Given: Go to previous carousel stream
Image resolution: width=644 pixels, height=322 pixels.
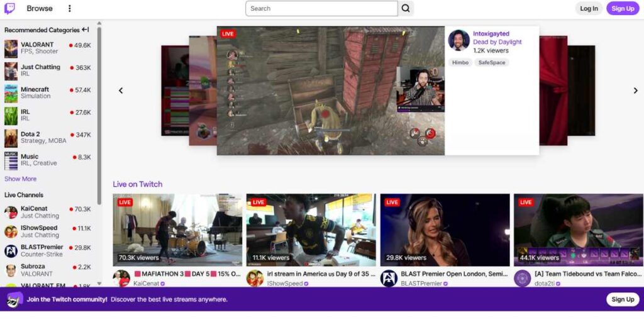Looking at the screenshot, I should tap(121, 91).
